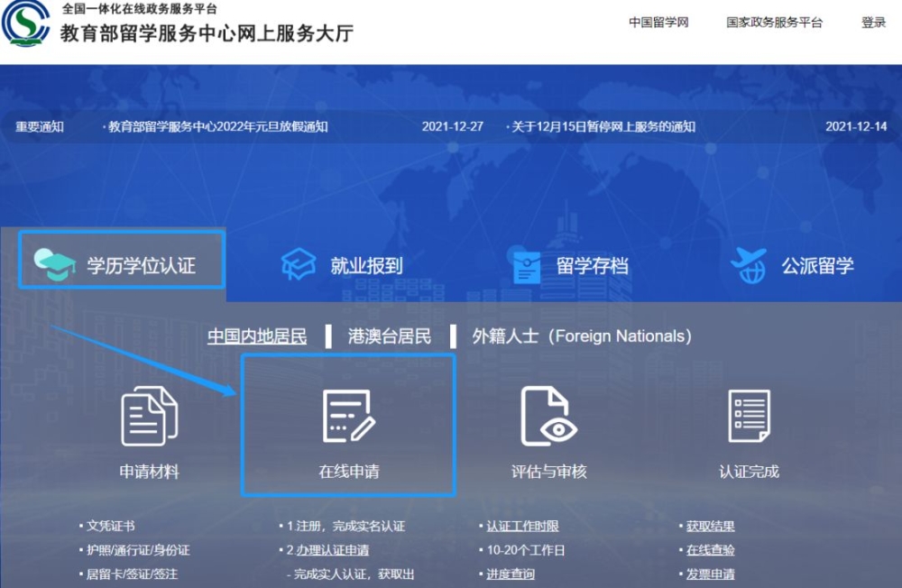The height and width of the screenshot is (588, 902).
Task: Click the 就业报到 graduation cap icon
Action: (298, 264)
